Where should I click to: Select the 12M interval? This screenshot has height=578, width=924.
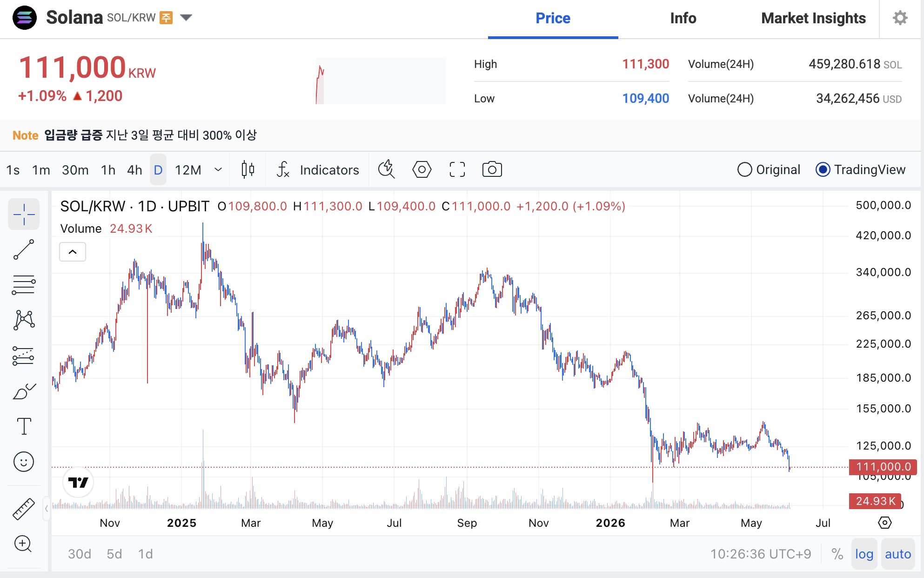[x=188, y=170]
